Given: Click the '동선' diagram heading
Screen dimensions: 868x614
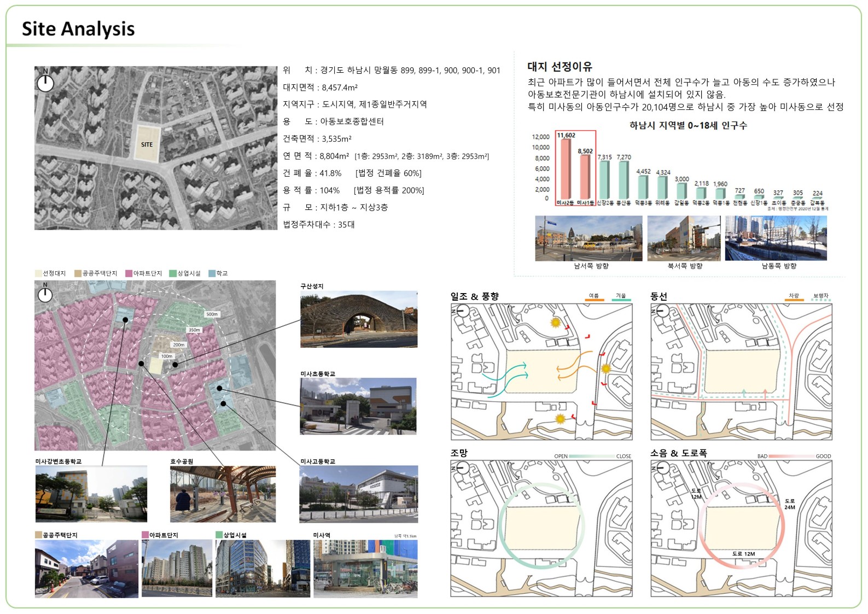Looking at the screenshot, I should point(659,296).
